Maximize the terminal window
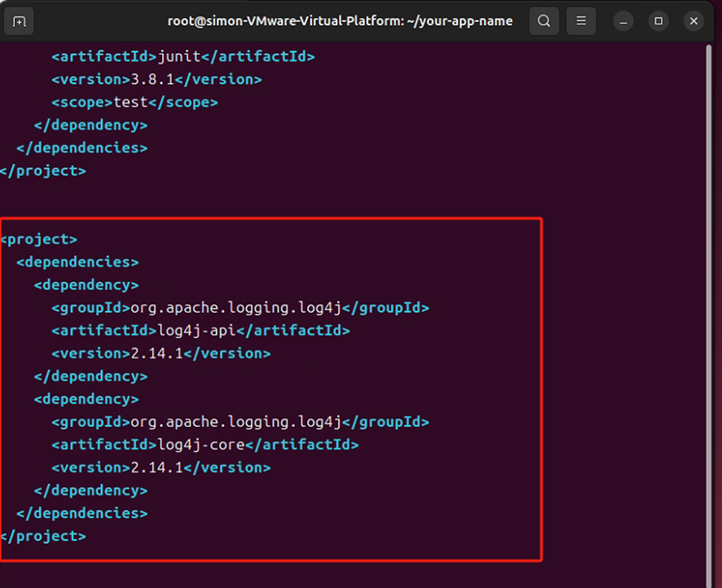This screenshot has height=588, width=722. pyautogui.click(x=658, y=21)
